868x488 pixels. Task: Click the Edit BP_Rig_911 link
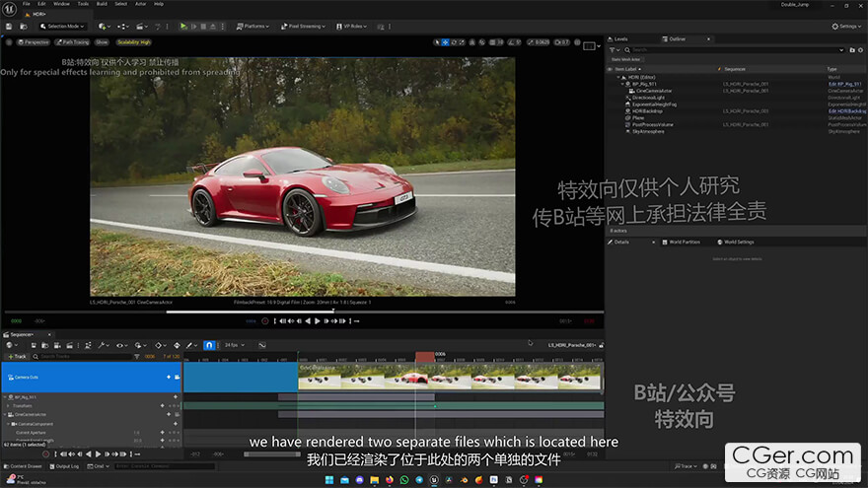tap(844, 84)
